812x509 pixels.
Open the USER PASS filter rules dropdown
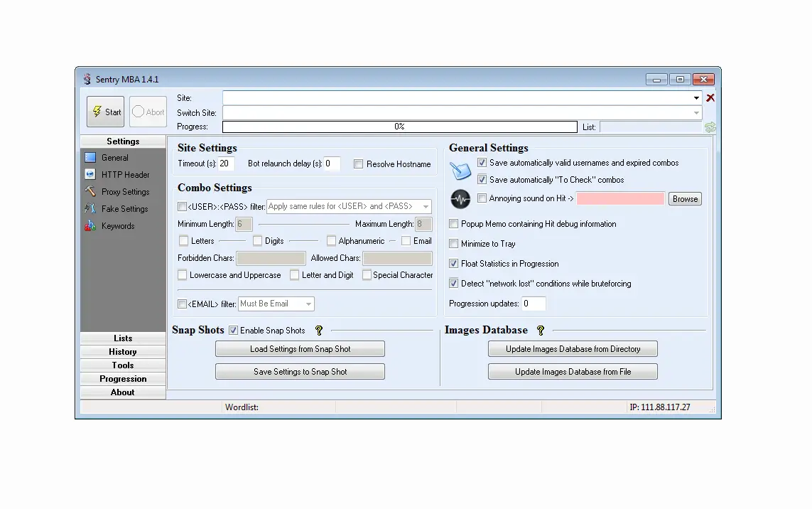(425, 206)
